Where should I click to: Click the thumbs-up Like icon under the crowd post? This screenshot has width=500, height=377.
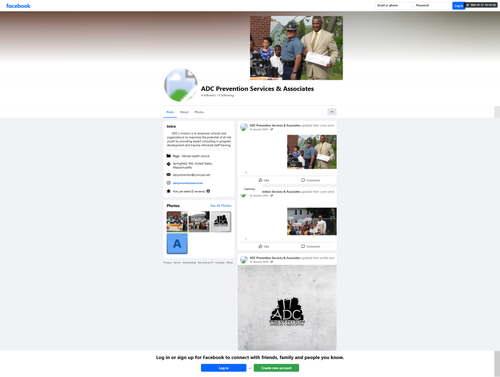point(261,246)
